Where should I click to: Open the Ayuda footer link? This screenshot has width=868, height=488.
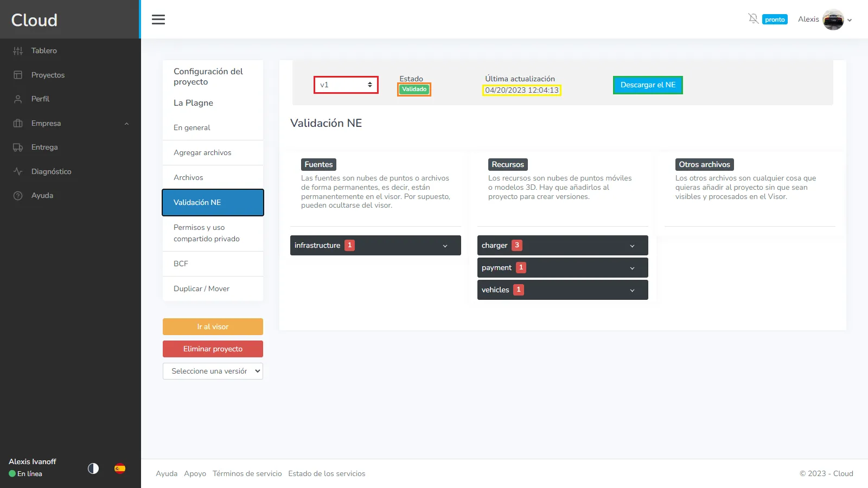[167, 473]
